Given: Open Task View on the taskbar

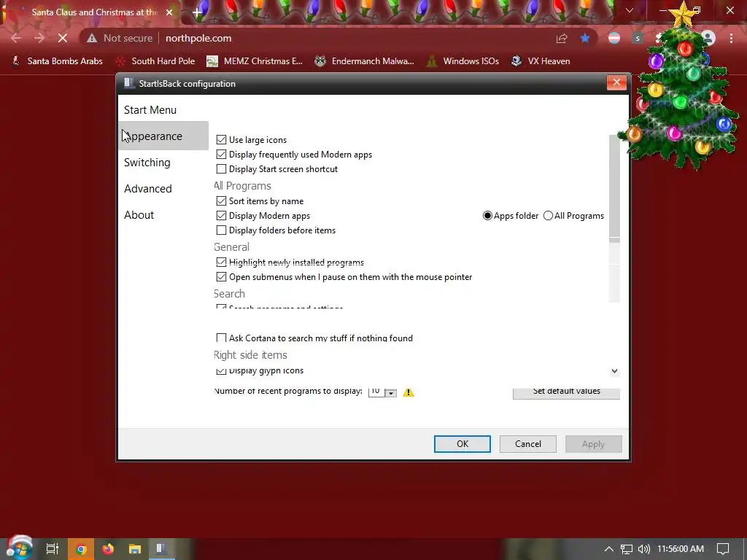Looking at the screenshot, I should tap(53, 549).
